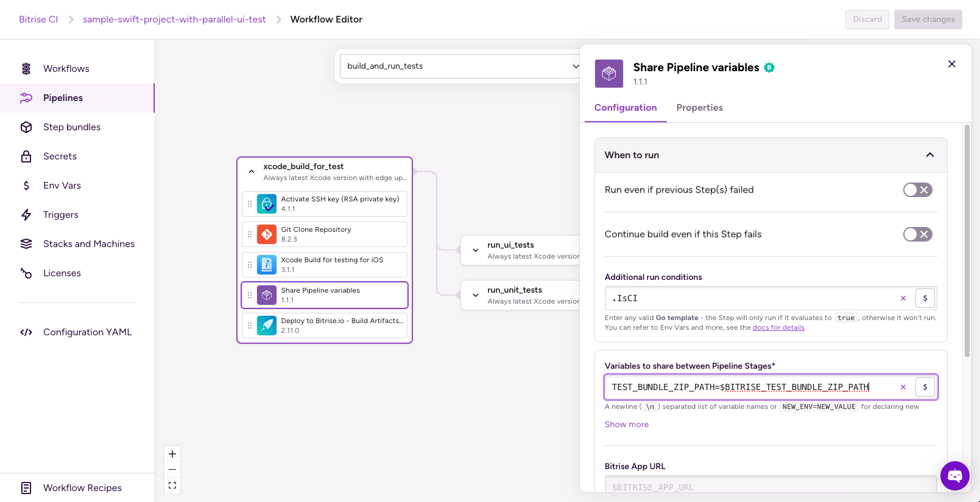Click the Secrets lock icon

coord(26,156)
